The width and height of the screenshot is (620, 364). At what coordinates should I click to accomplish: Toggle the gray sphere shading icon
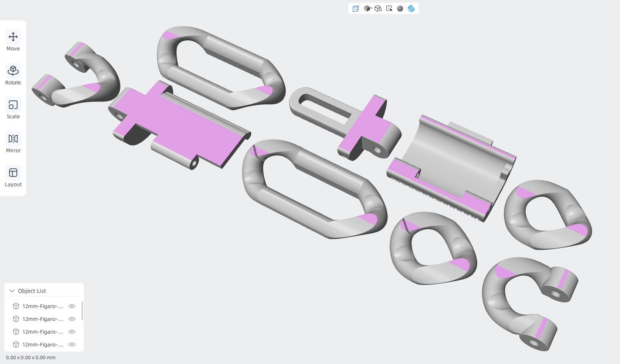coord(400,8)
